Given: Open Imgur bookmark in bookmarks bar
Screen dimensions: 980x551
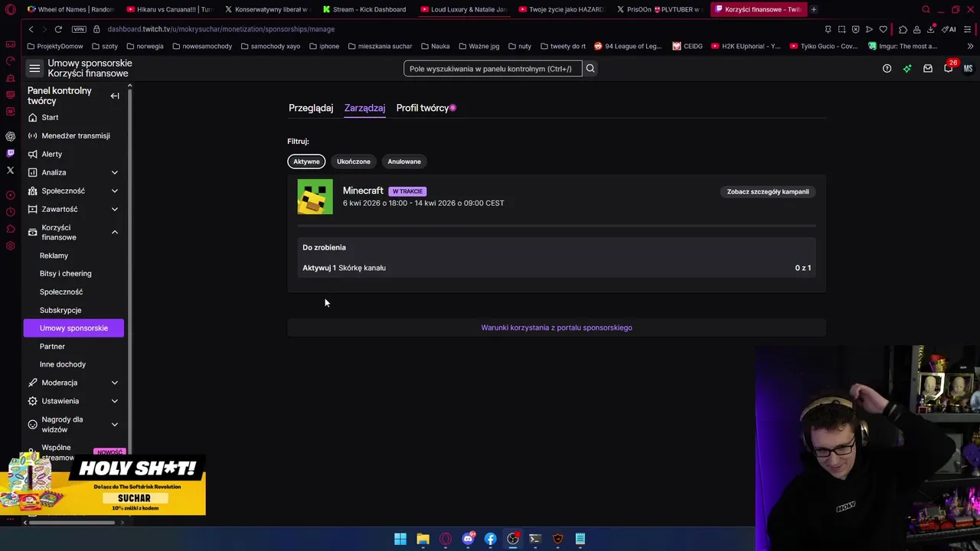Looking at the screenshot, I should pyautogui.click(x=902, y=46).
